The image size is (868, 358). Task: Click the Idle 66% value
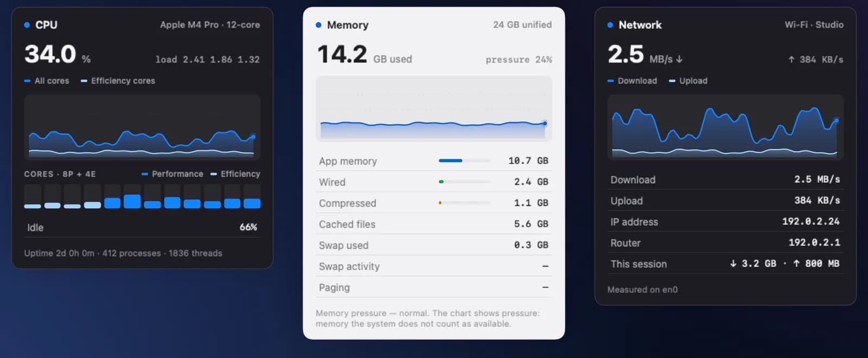[248, 227]
